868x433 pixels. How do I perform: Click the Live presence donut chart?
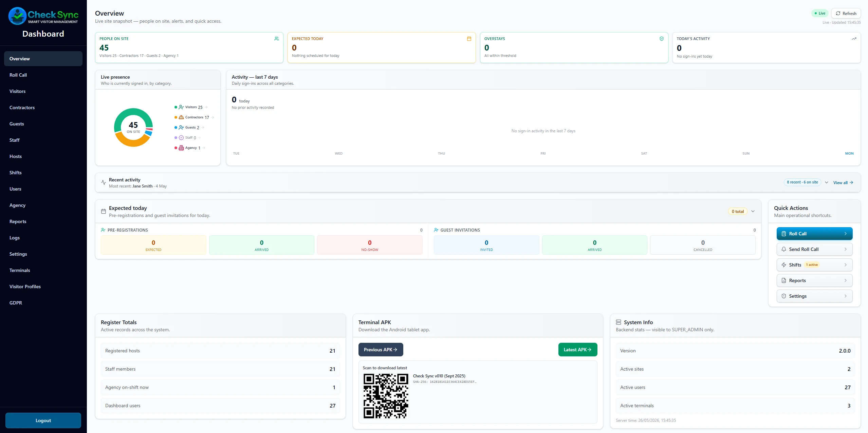point(133,127)
